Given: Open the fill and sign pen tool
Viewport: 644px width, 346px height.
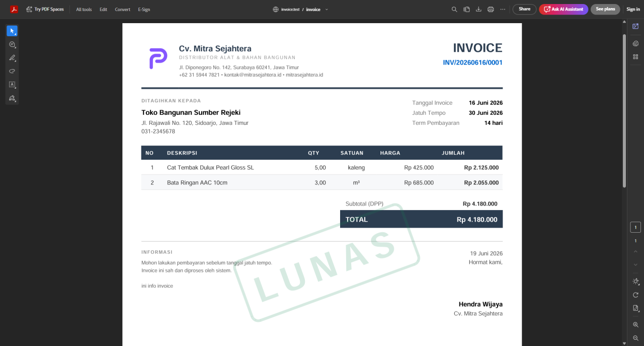Looking at the screenshot, I should (x=12, y=98).
